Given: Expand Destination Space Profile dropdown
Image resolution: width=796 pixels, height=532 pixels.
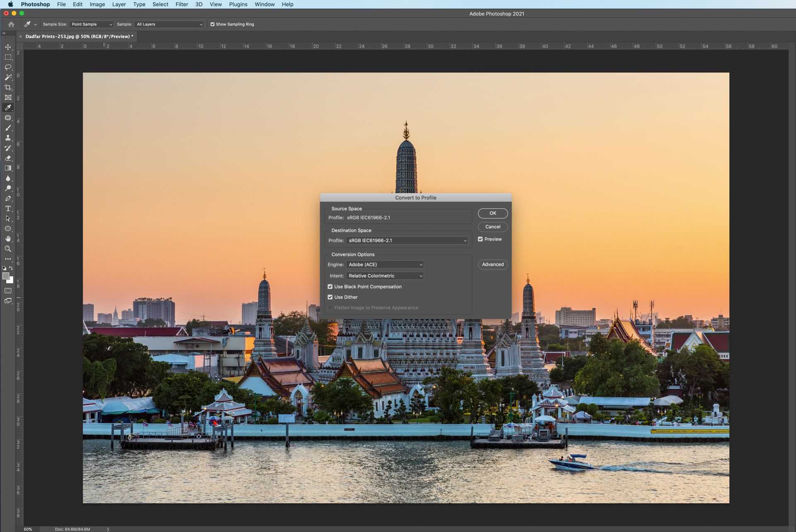Looking at the screenshot, I should [465, 240].
